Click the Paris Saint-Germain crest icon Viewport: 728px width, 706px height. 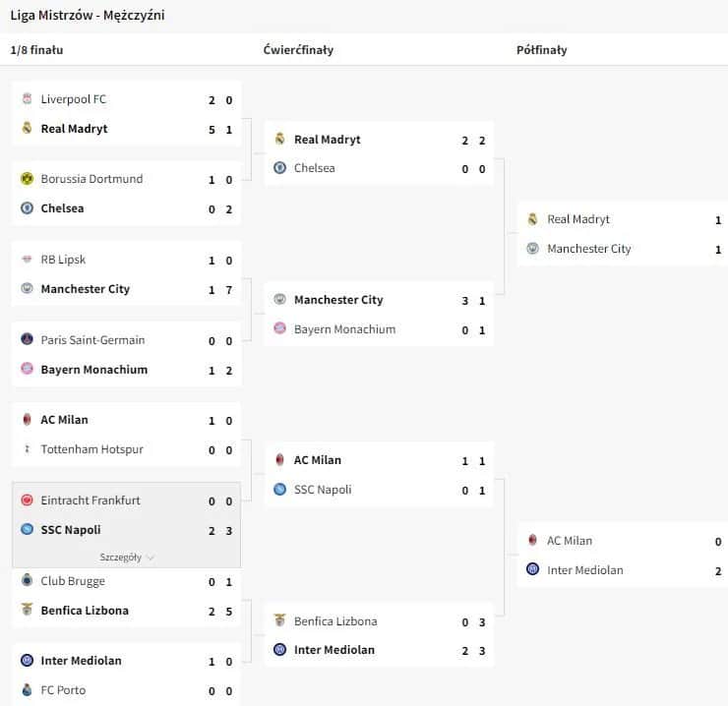click(x=27, y=340)
